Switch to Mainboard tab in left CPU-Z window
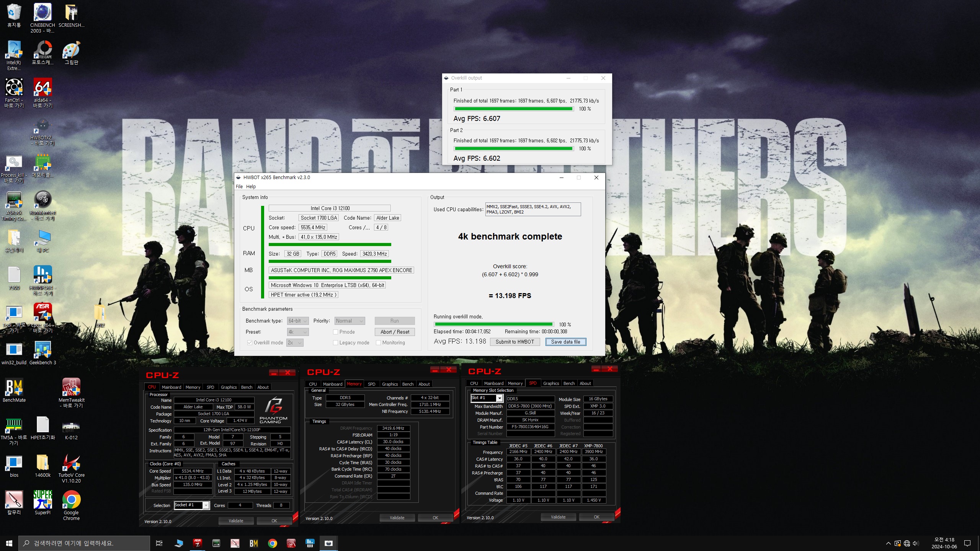This screenshot has height=551, width=980. click(x=171, y=387)
